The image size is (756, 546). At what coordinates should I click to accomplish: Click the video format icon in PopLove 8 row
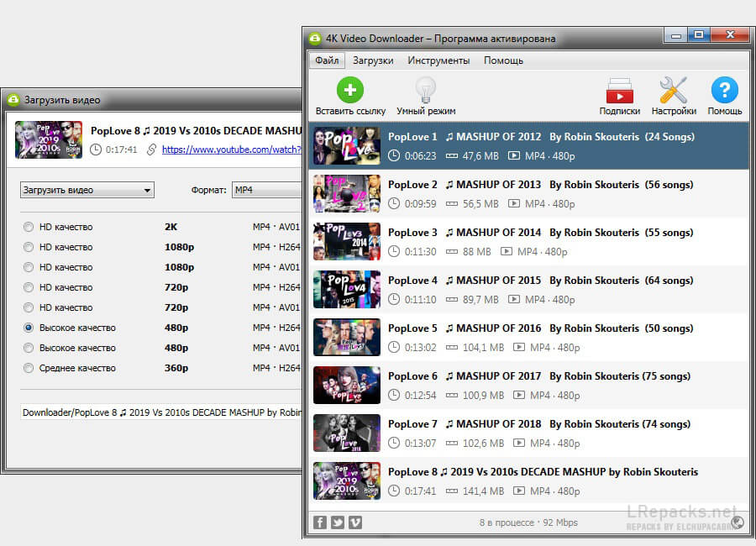click(519, 491)
